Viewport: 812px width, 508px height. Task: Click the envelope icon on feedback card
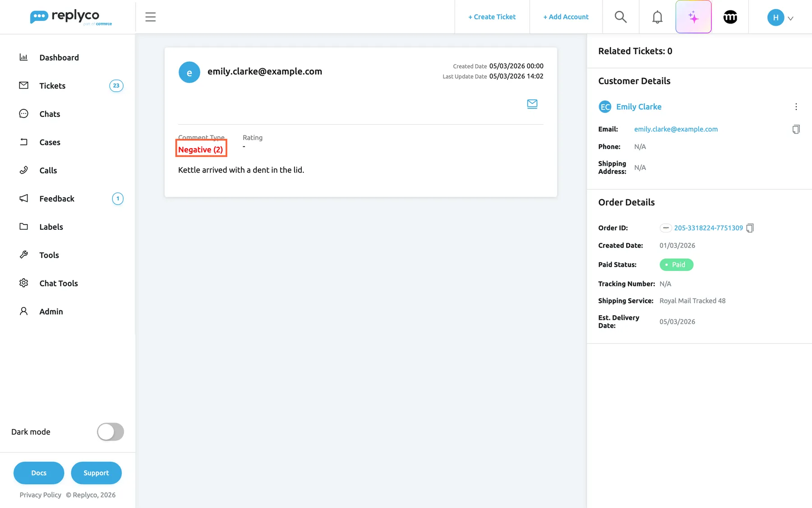(x=532, y=104)
